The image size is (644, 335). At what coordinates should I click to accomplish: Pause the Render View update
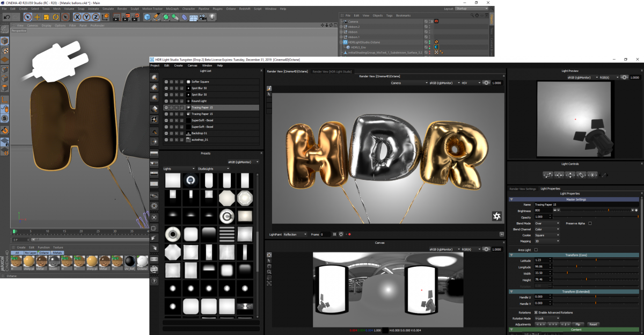pos(334,234)
